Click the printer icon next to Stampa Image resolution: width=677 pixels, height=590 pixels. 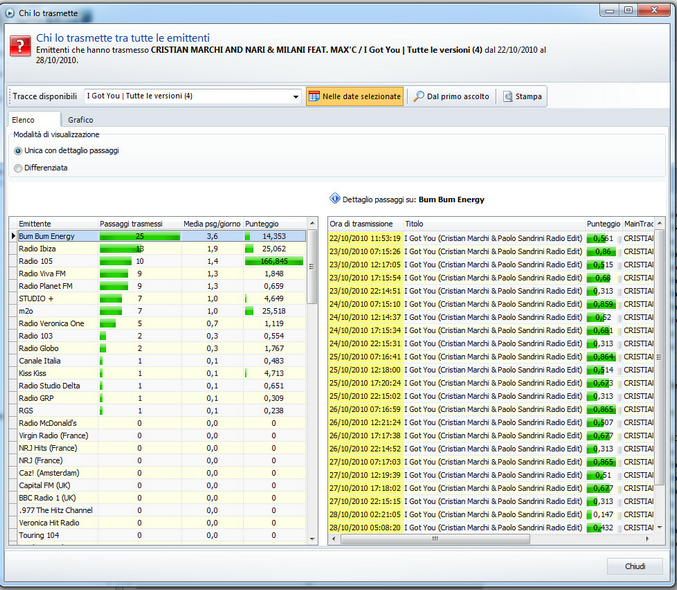coord(508,96)
